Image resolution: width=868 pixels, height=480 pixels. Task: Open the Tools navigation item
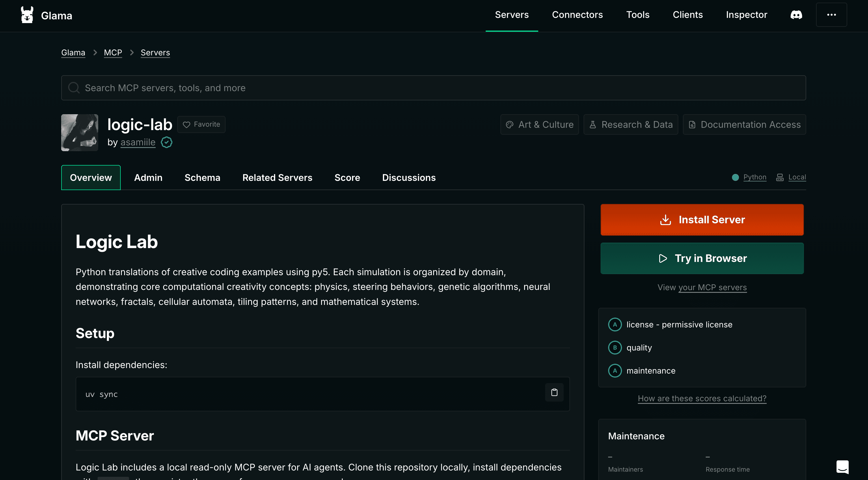(x=638, y=15)
